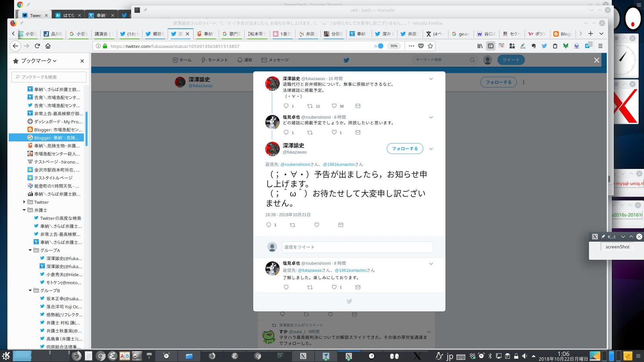Viewport: 644px width, 362px height.
Task: Retweet the 了解しました reply
Action: 310,287
